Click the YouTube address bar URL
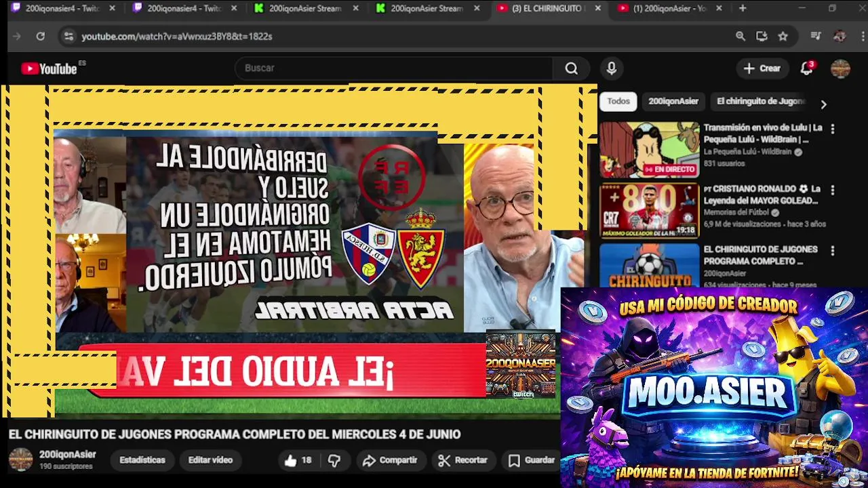 coord(177,37)
